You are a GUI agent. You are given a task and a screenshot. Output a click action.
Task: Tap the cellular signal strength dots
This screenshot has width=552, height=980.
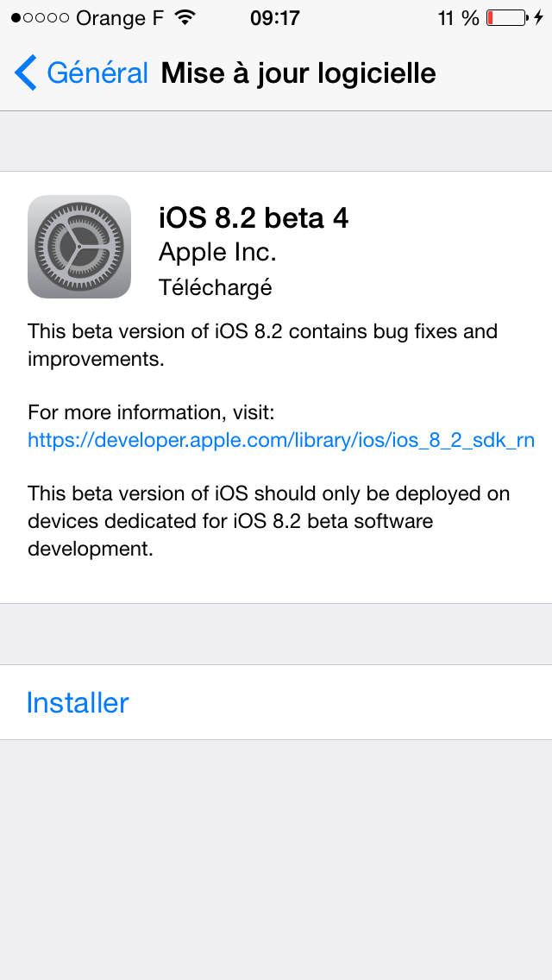(40, 17)
